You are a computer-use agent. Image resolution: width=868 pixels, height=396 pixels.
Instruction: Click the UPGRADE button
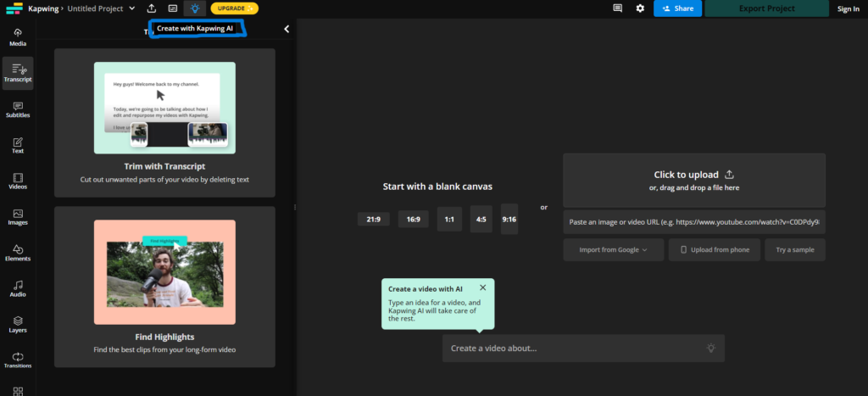234,8
